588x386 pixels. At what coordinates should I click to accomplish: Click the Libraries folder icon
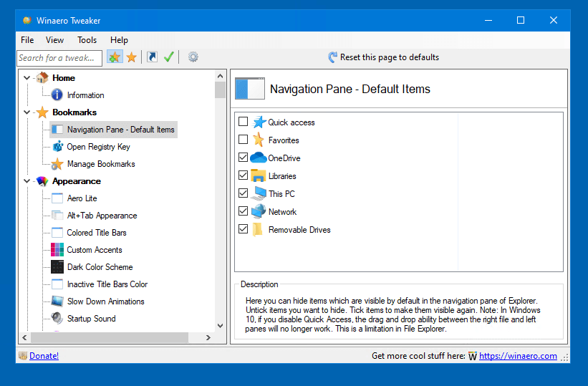pos(259,175)
